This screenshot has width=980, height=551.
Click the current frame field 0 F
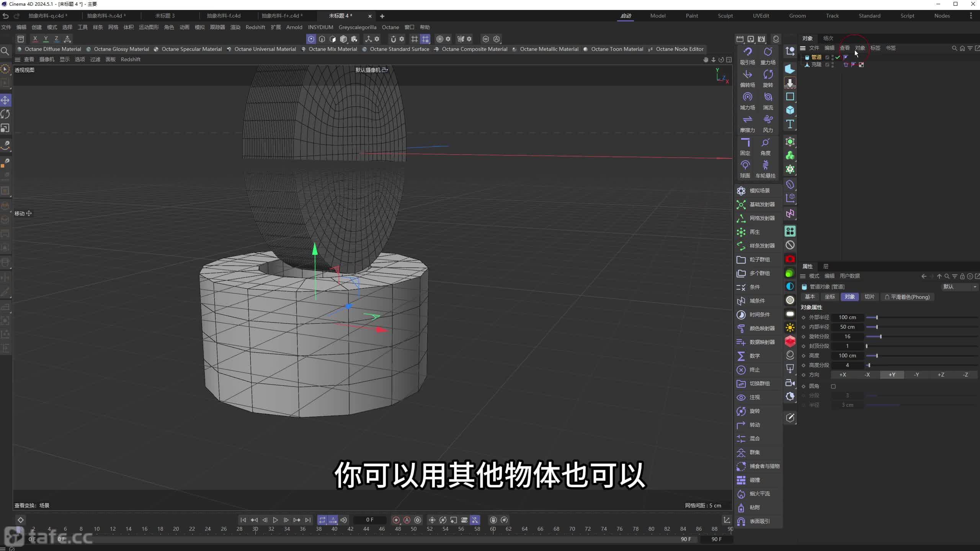(369, 520)
